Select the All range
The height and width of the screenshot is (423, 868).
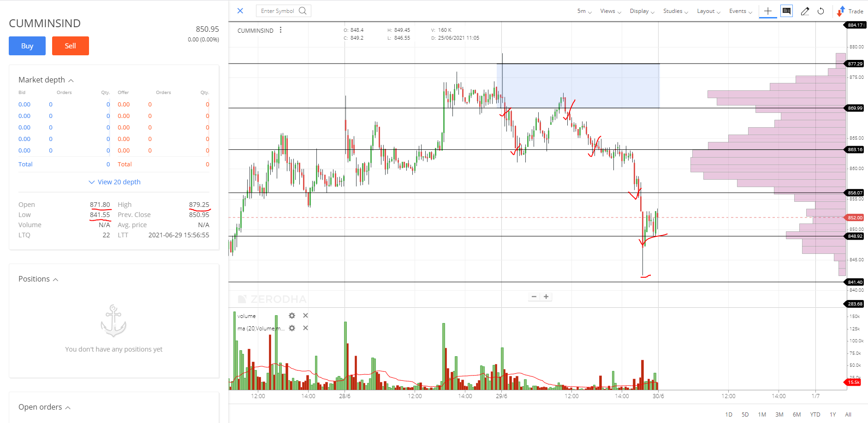point(848,415)
